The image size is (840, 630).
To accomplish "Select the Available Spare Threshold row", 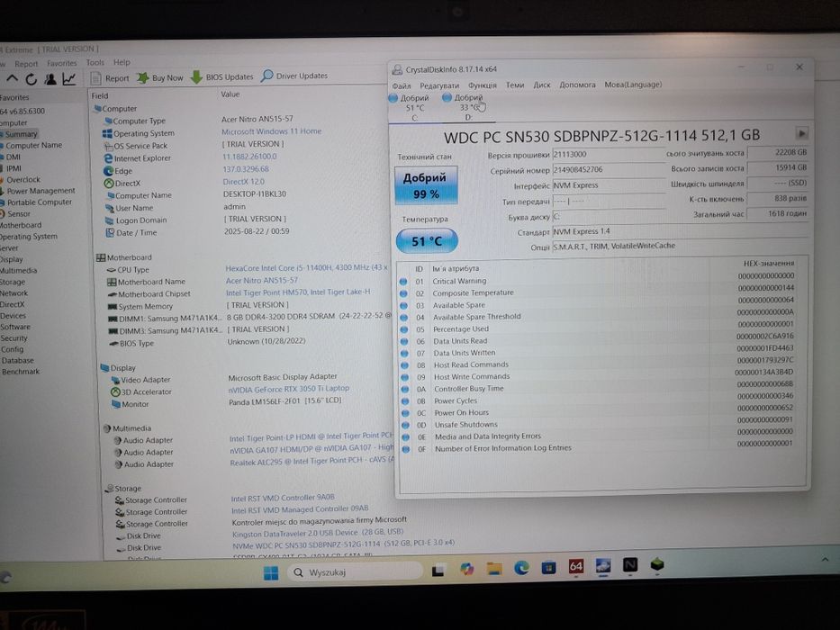I will coord(597,317).
